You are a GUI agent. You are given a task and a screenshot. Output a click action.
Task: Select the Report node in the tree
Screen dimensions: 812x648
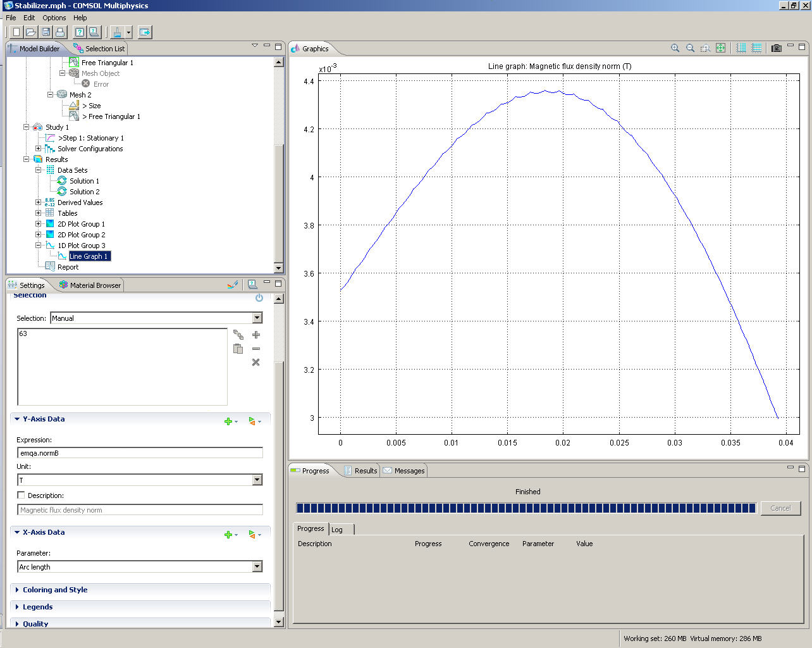pos(68,267)
